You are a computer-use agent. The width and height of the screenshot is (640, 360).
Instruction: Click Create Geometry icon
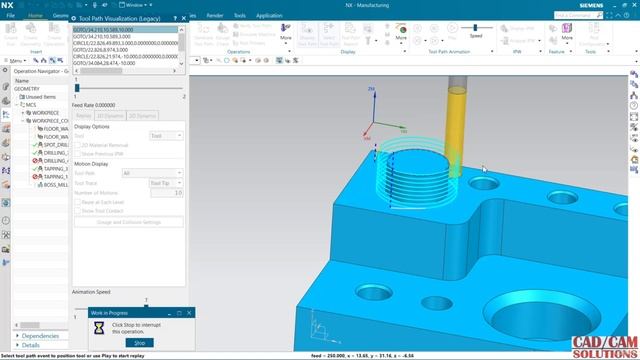(x=31, y=35)
